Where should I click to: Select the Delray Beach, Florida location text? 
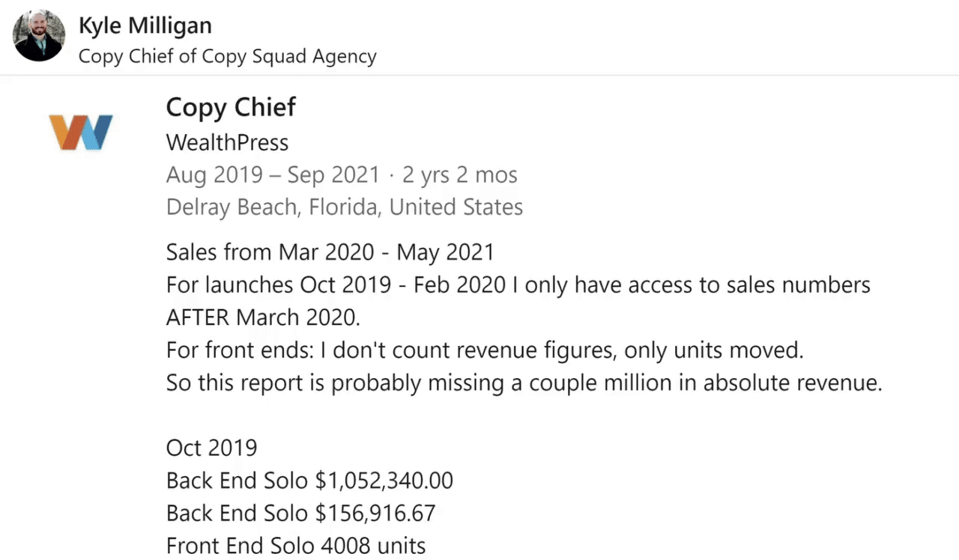pyautogui.click(x=345, y=207)
